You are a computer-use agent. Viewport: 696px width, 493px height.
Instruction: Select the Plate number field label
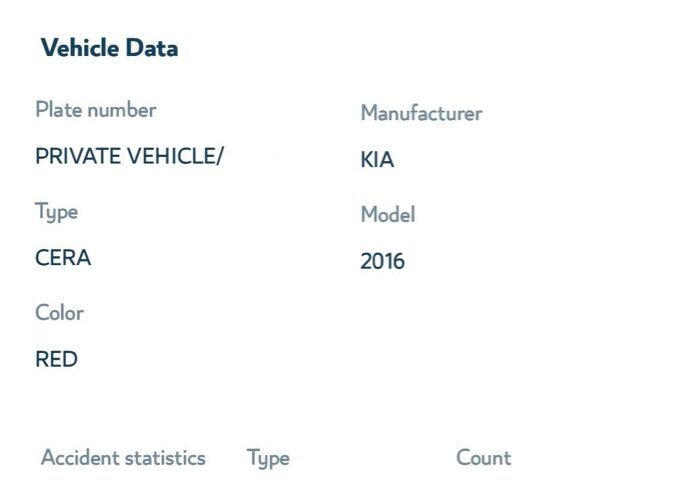point(95,110)
